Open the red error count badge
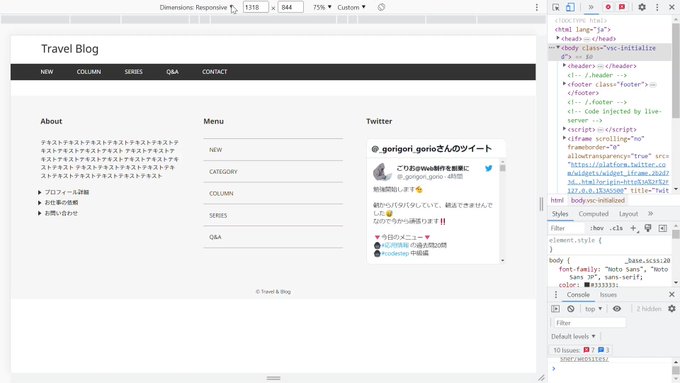 coord(608,7)
